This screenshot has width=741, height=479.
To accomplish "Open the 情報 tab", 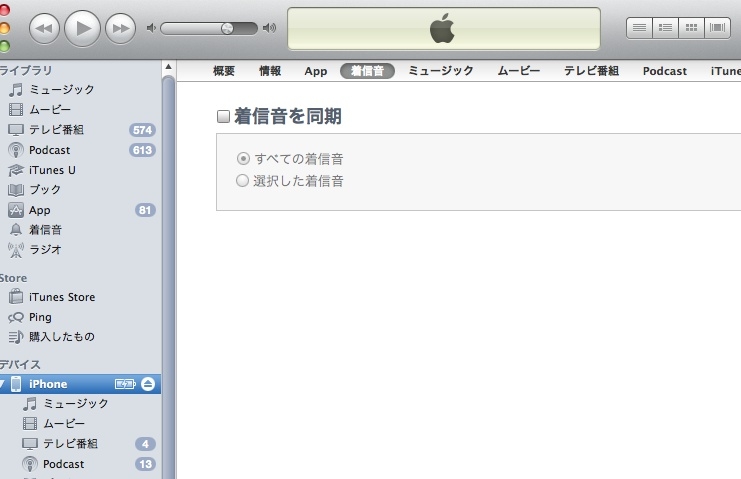I will 270,71.
